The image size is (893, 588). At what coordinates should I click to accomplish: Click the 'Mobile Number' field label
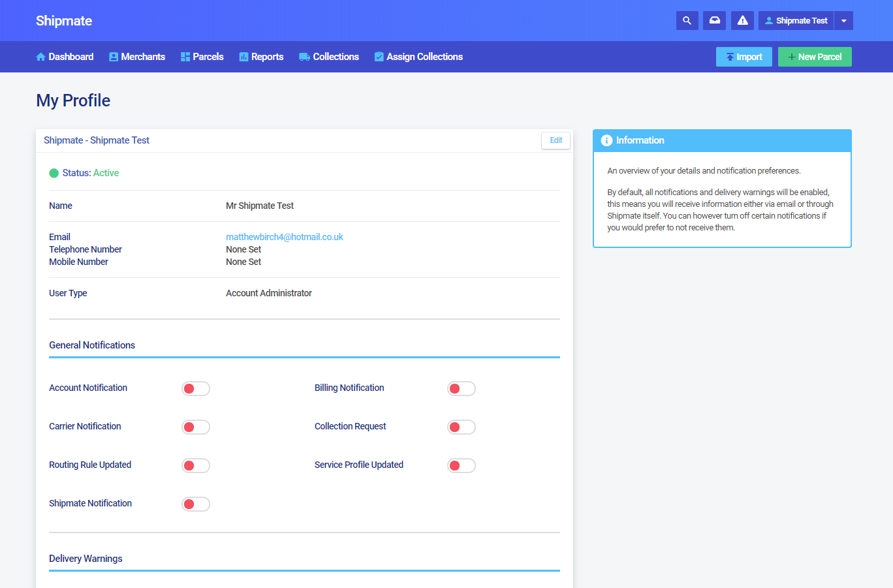[x=78, y=262]
